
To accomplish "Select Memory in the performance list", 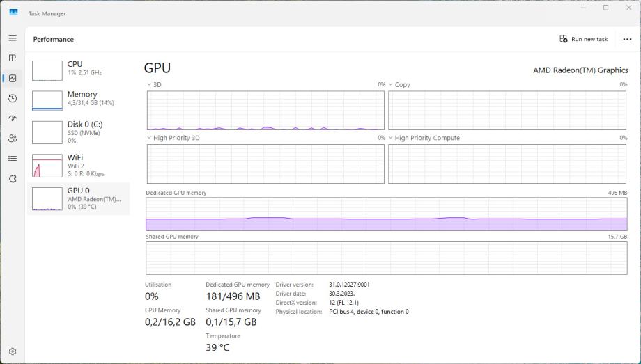I will pyautogui.click(x=78, y=98).
